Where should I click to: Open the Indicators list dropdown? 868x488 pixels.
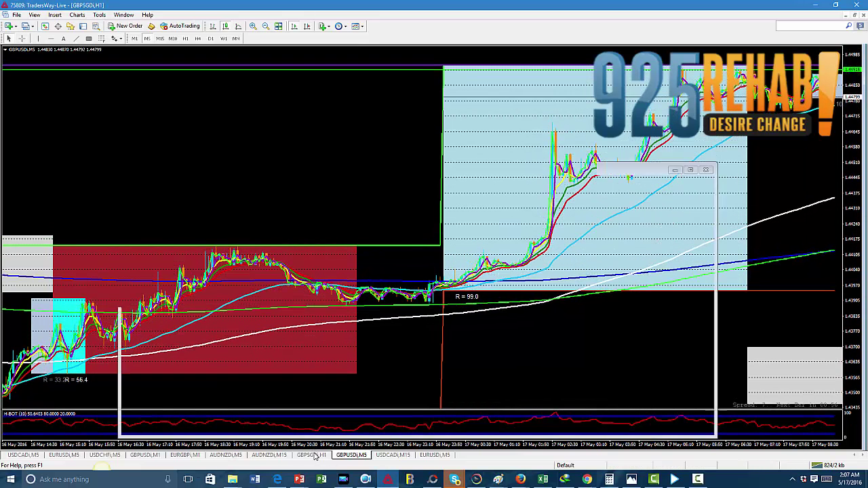(325, 26)
